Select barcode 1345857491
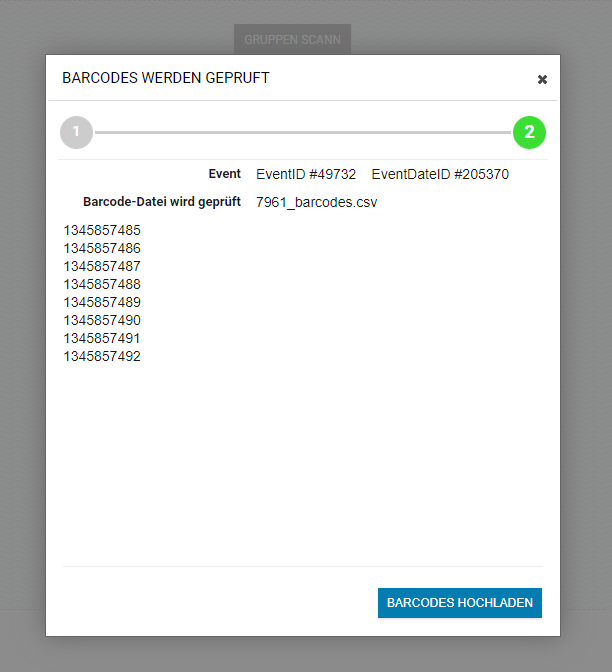The image size is (612, 672). point(102,338)
